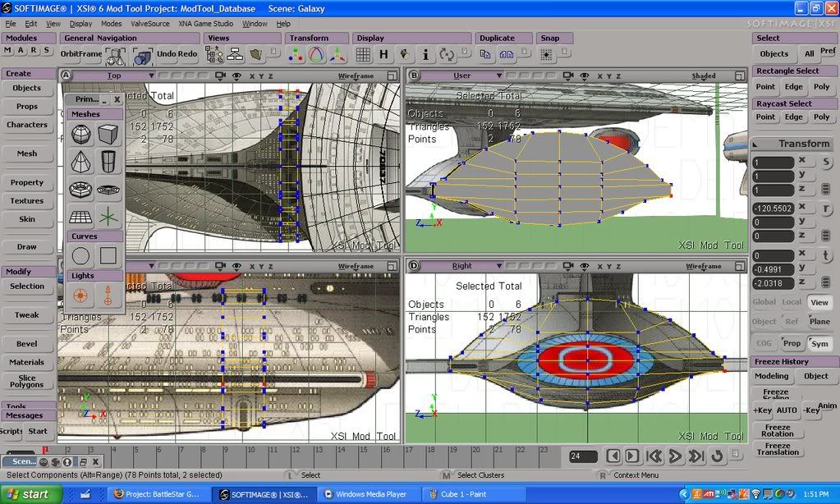The image size is (840, 504).
Task: Create a cube mesh primitive
Action: tap(108, 135)
